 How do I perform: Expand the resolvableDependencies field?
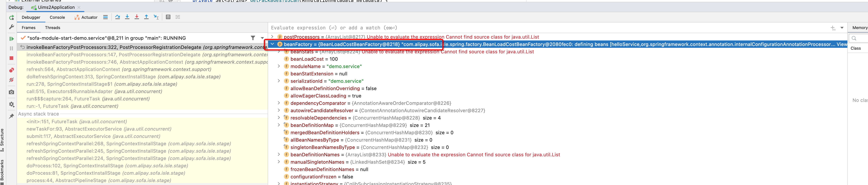click(x=279, y=118)
